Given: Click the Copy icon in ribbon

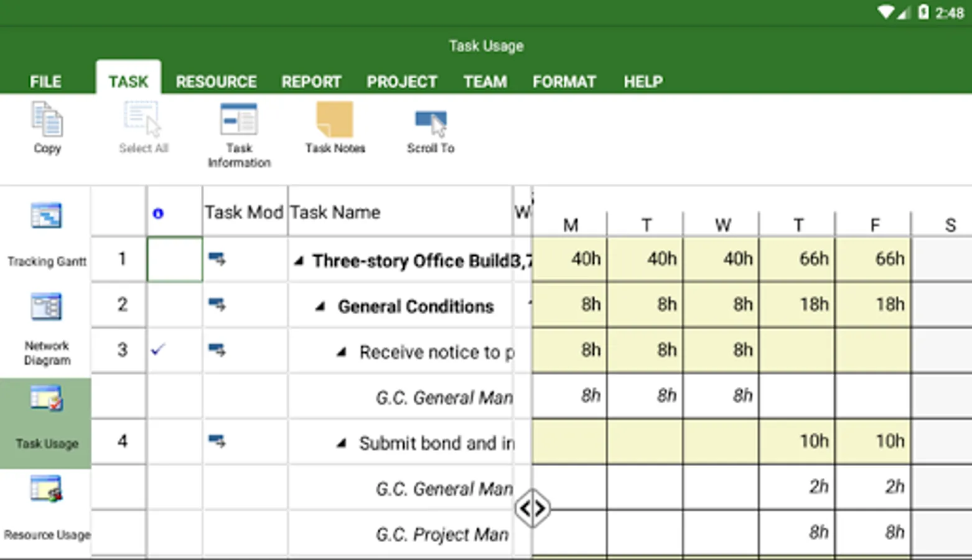Looking at the screenshot, I should coord(47,121).
